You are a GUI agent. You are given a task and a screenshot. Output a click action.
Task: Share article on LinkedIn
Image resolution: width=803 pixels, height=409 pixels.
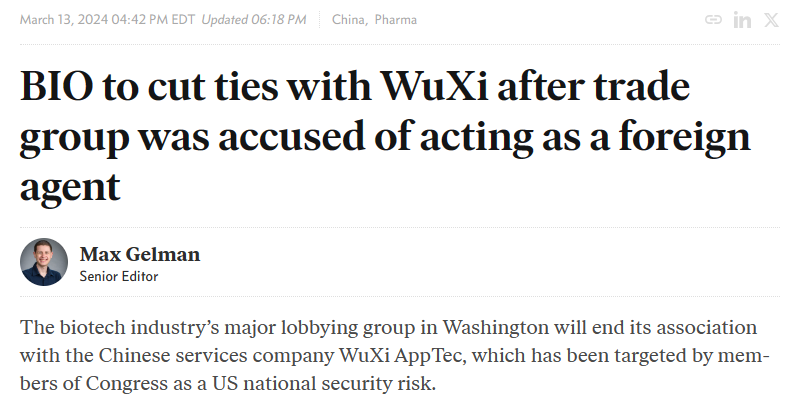(x=742, y=20)
